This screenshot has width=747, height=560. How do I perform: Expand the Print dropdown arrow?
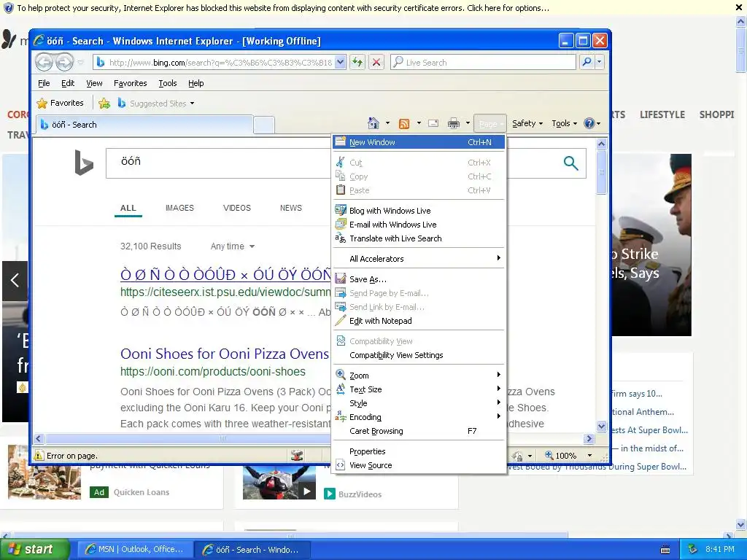coord(468,123)
